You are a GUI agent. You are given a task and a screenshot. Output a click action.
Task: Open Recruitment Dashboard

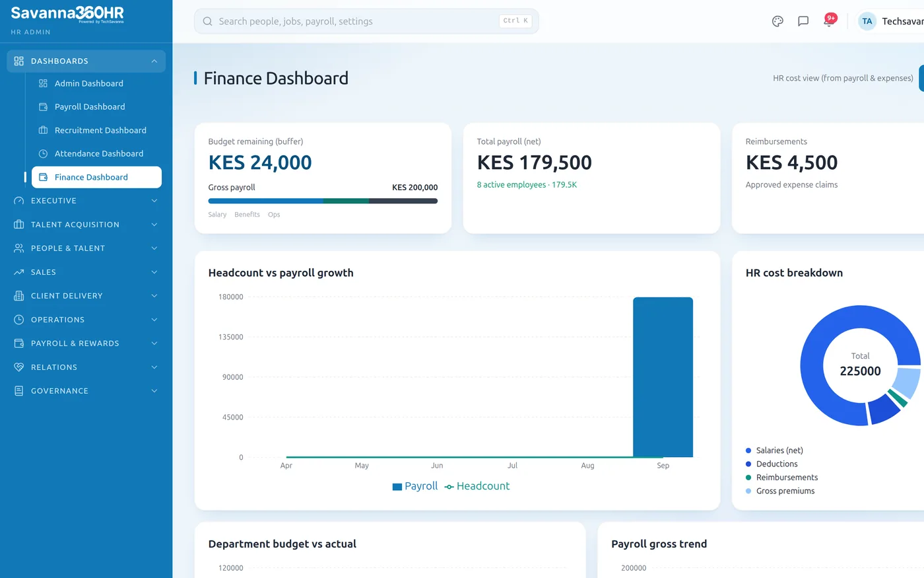96,130
